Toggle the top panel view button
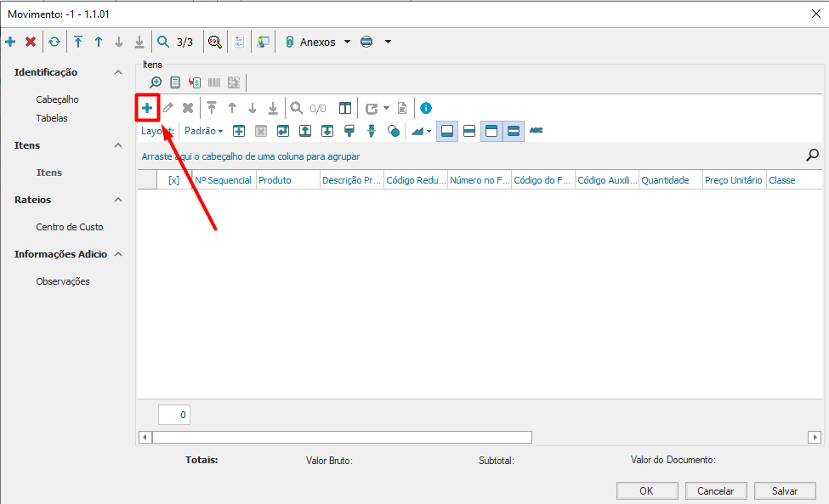Screen dimensions: 829x504 [491, 131]
